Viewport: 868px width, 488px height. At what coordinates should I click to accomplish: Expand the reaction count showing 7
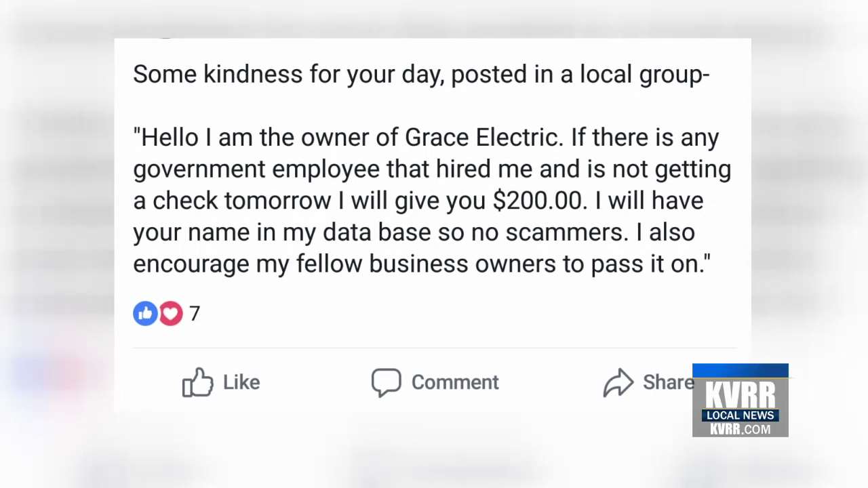pos(195,312)
